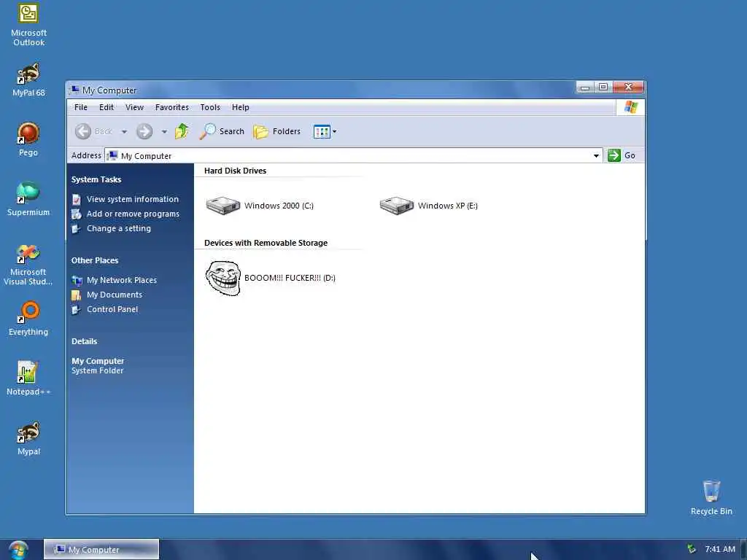Open the Favorites menu
This screenshot has width=747, height=560.
tap(172, 107)
